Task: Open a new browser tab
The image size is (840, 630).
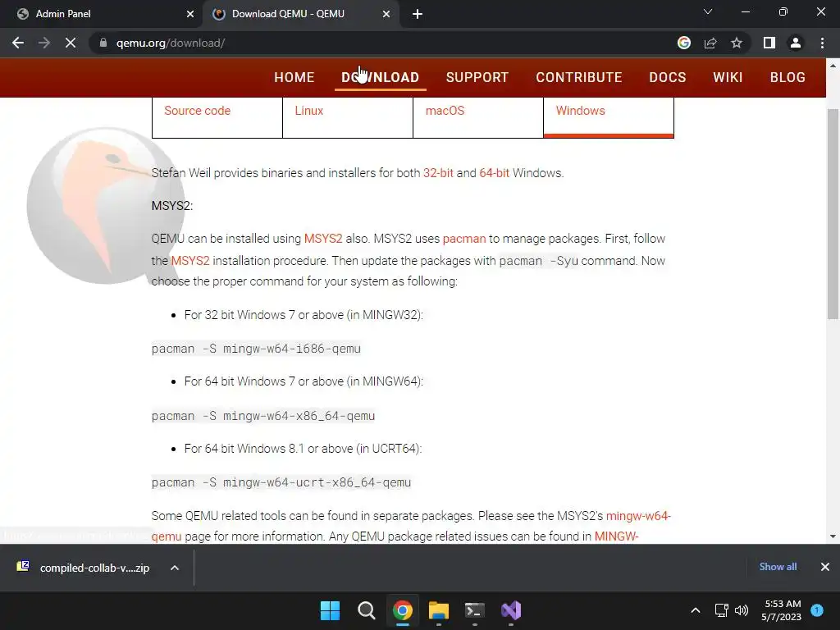Action: point(418,14)
